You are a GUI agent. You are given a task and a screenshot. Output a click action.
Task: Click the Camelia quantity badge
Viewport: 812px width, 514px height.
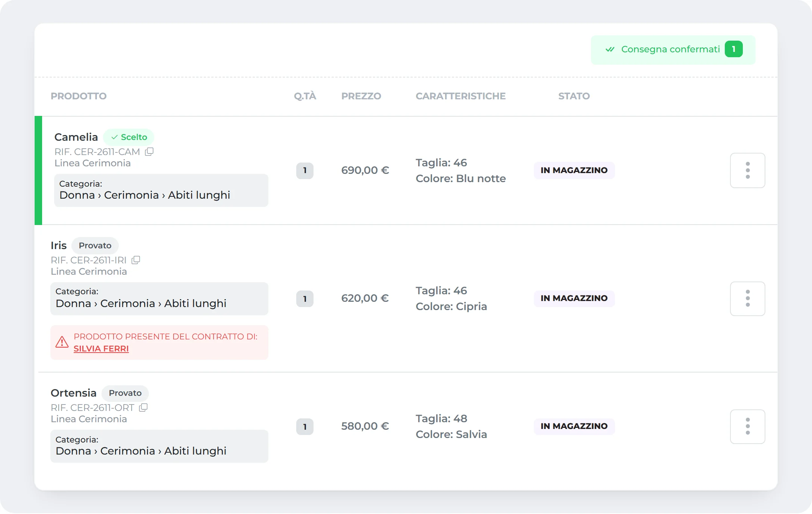tap(305, 170)
